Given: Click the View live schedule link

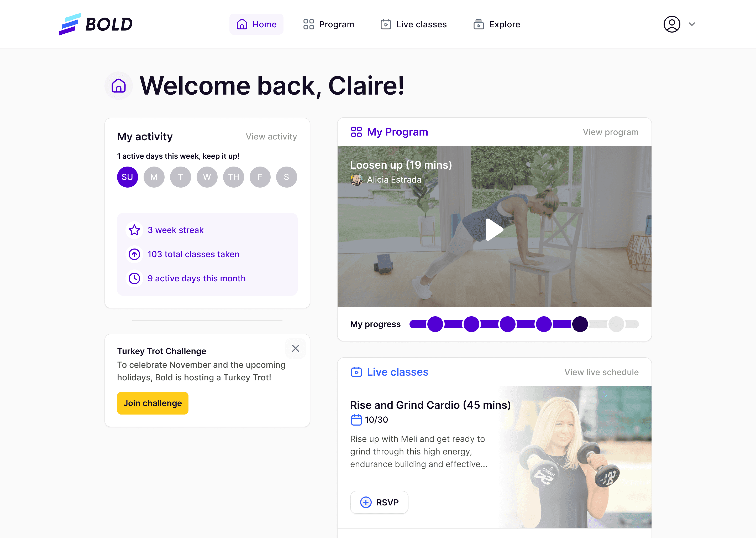Looking at the screenshot, I should point(601,372).
